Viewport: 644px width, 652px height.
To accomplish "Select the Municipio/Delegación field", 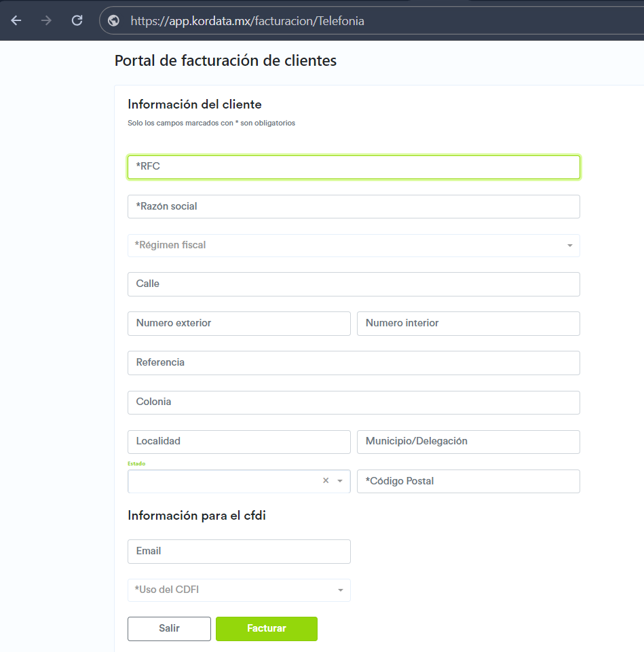I will pos(468,442).
